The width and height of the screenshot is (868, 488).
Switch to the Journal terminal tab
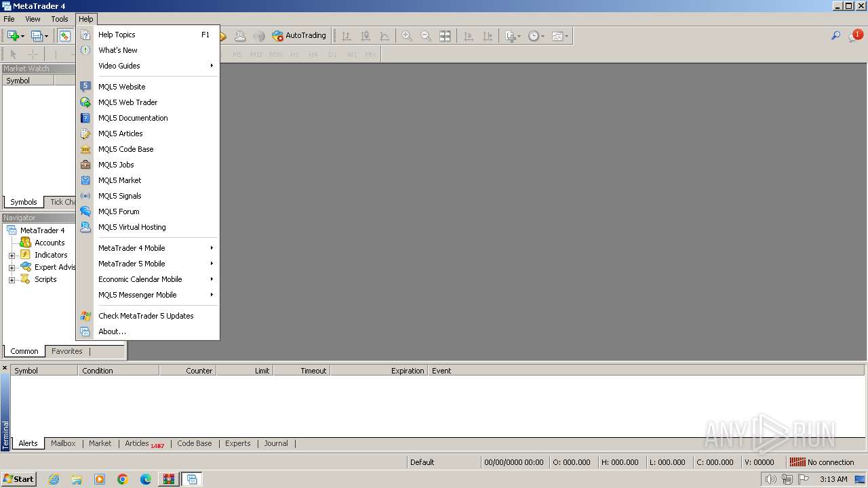point(276,443)
